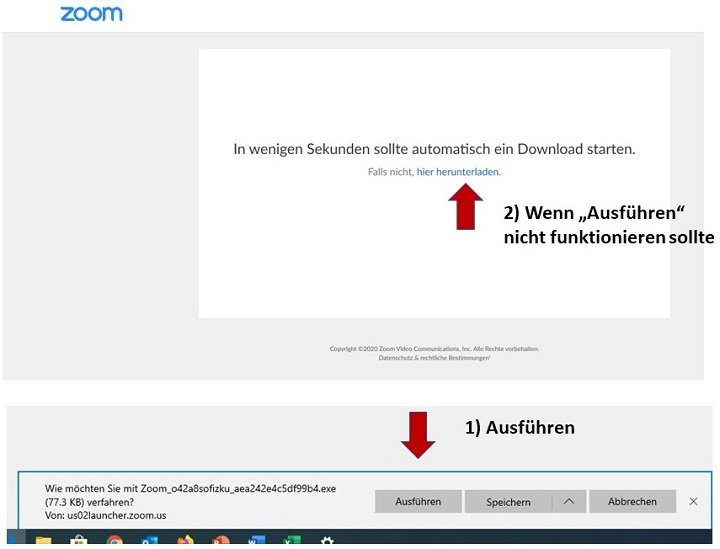Click the 'hier herunterladen' download link
Screen dimensions: 720x549
458,172
